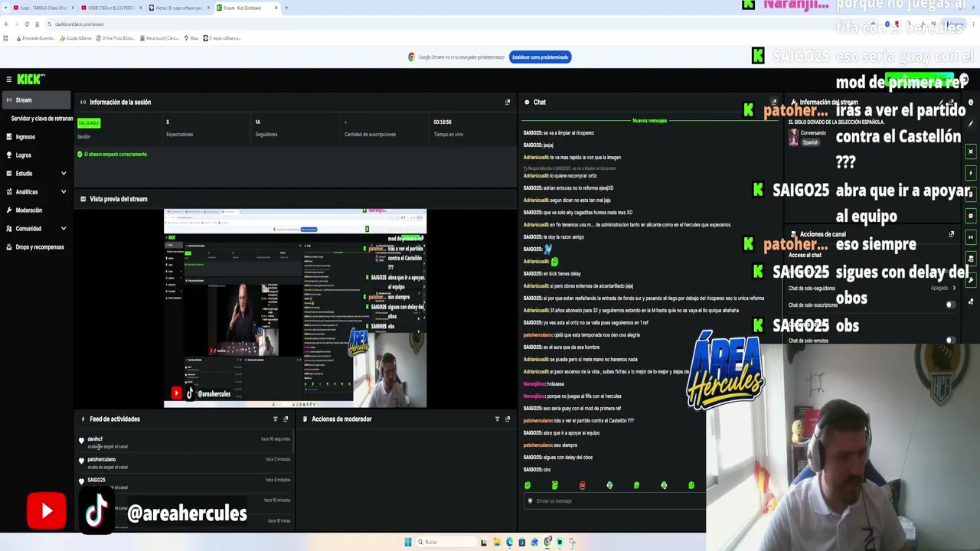Close the Stream - Kick Dashboard tab
980x551 pixels.
(276, 8)
